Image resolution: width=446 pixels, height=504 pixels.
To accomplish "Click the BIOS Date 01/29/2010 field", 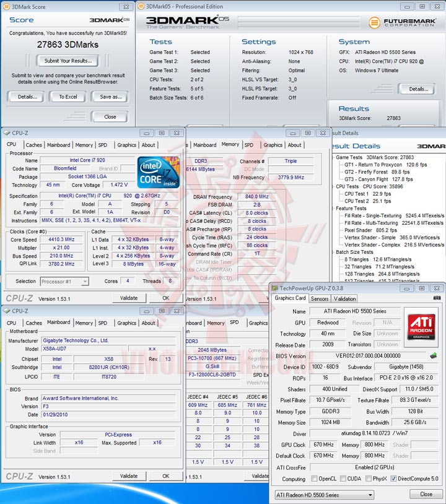I will coord(108,415).
